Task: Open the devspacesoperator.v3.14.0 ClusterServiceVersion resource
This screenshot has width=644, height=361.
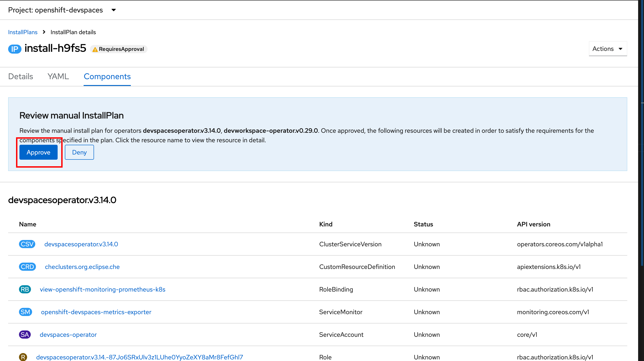Action: [82, 244]
